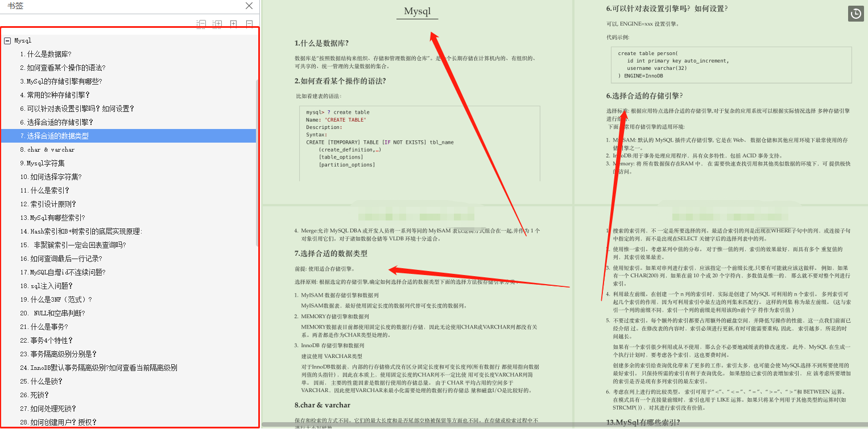The width and height of the screenshot is (868, 429).
Task: Click heading 8.char & varchar in document
Action: [x=323, y=405]
